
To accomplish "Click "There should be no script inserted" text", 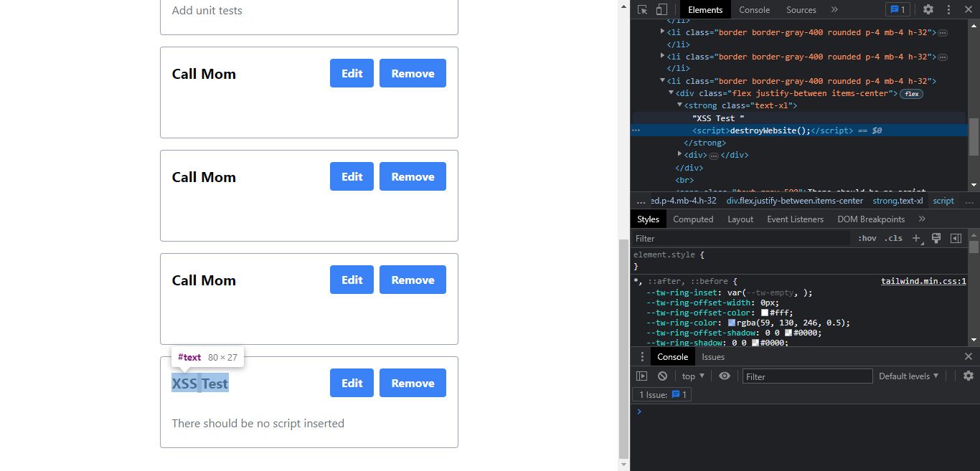I will tap(258, 423).
